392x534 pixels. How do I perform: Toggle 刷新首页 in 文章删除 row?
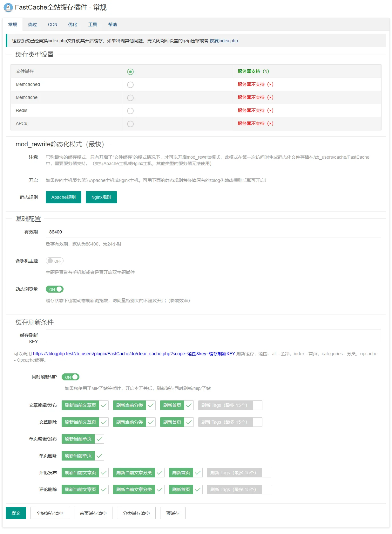click(x=177, y=422)
